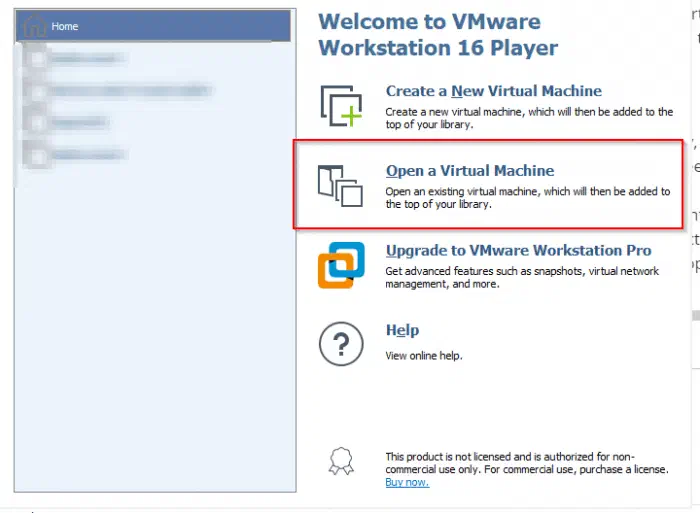The image size is (700, 513).
Task: Follow the Upgrade to VMware Workstation Pro link
Action: (x=518, y=250)
